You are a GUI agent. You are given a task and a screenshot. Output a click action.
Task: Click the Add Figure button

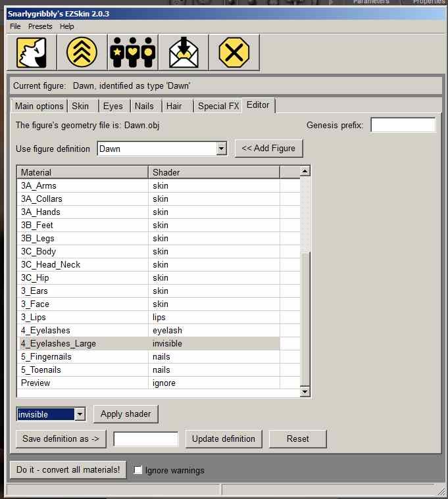pos(268,149)
